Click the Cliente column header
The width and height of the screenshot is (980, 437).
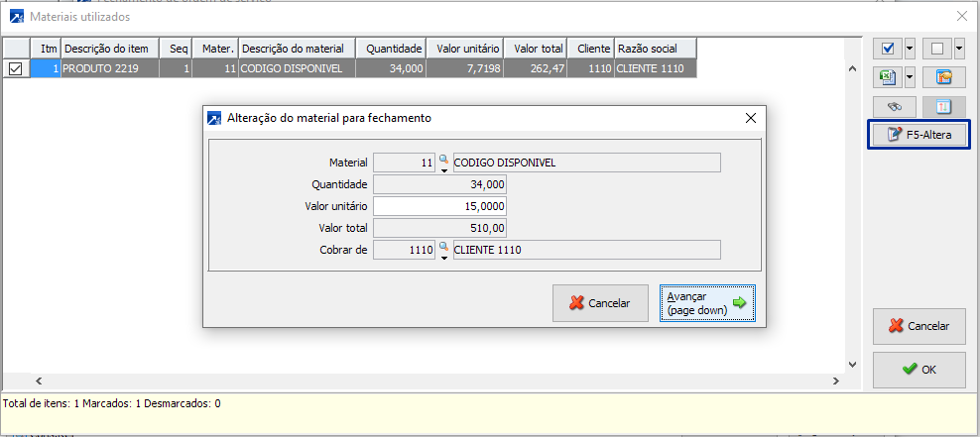[590, 49]
